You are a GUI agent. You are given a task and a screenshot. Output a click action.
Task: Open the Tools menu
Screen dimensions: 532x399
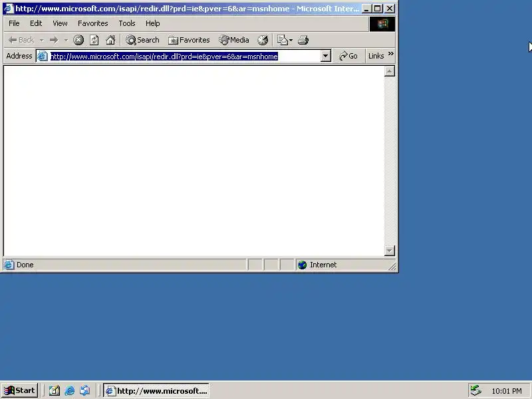[127, 23]
